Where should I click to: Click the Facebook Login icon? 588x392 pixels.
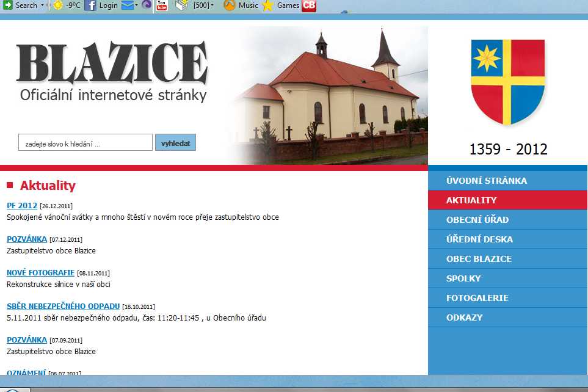pyautogui.click(x=90, y=5)
